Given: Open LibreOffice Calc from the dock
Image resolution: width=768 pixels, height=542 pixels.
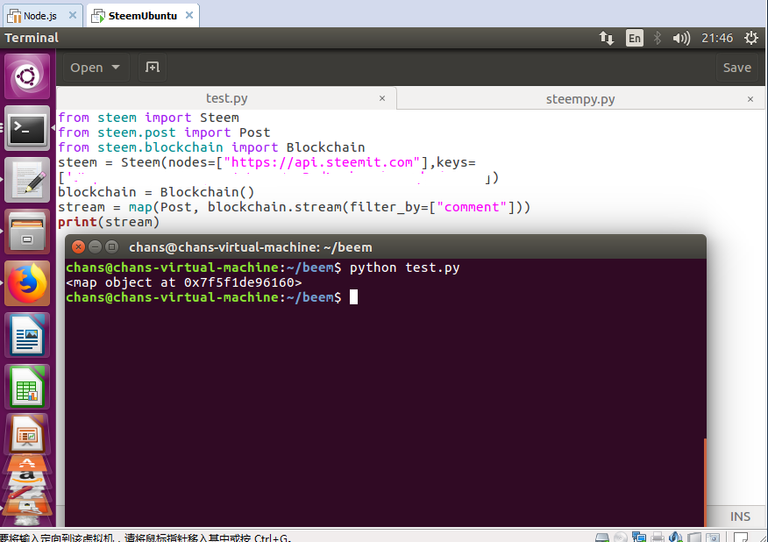Looking at the screenshot, I should [27, 387].
